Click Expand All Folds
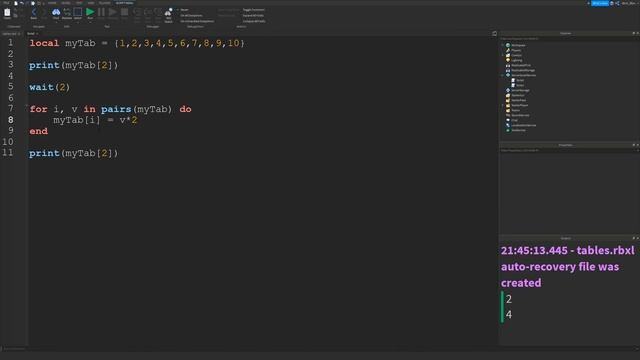The image size is (640, 360). [253, 16]
